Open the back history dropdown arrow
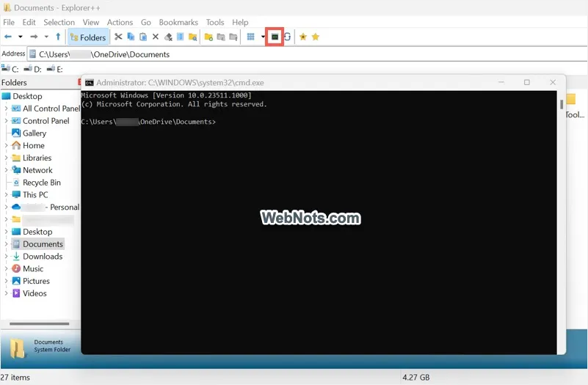 20,37
